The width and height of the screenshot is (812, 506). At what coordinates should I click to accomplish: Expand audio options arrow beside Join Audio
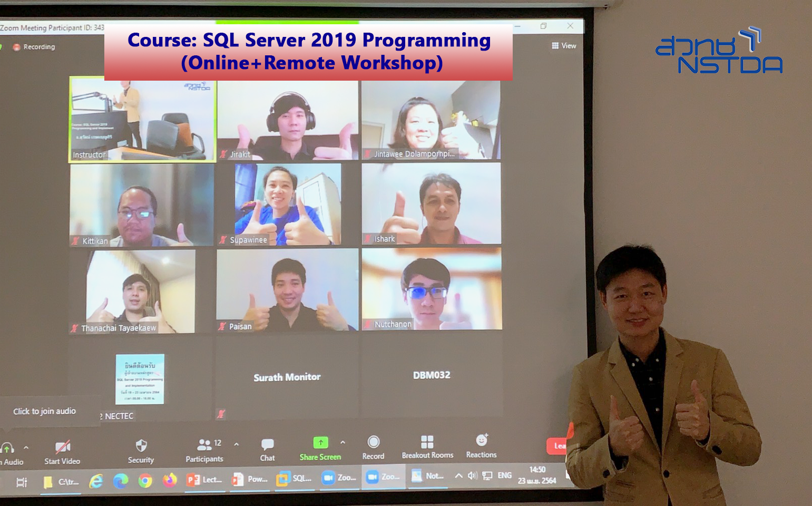click(x=26, y=447)
